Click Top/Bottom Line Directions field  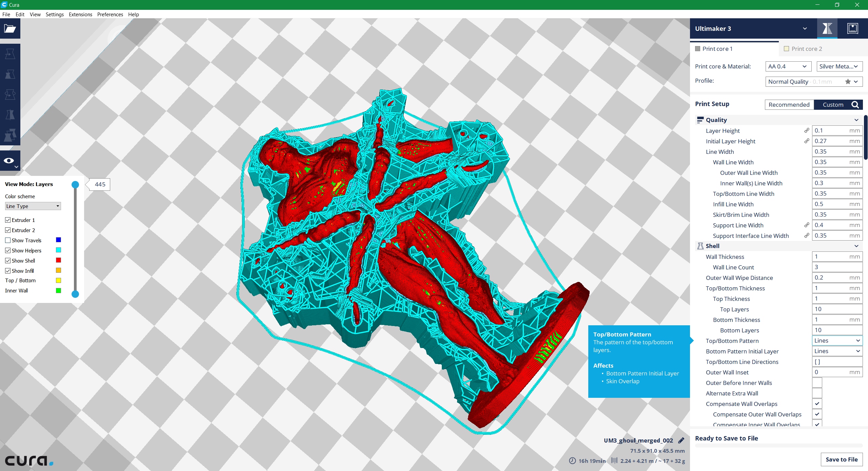[837, 362]
